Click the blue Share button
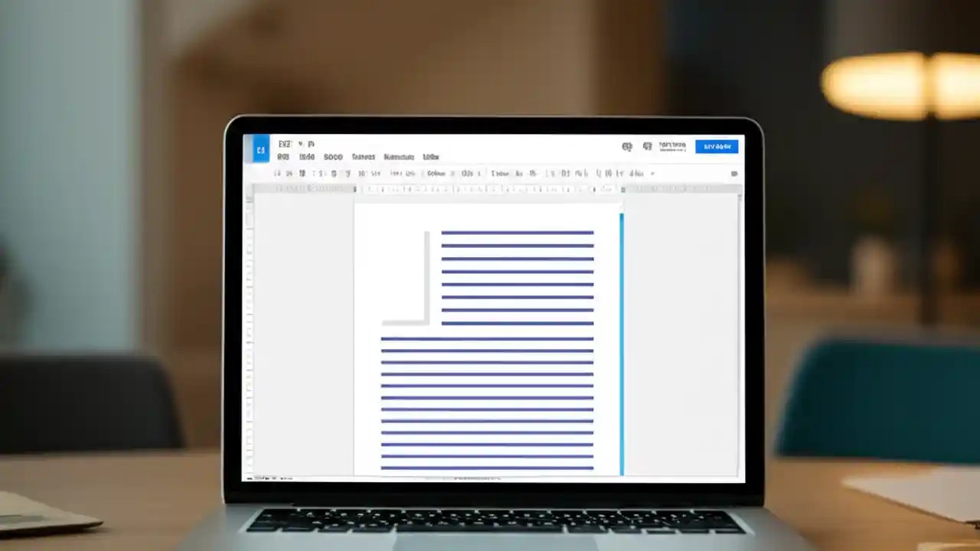 click(x=717, y=146)
